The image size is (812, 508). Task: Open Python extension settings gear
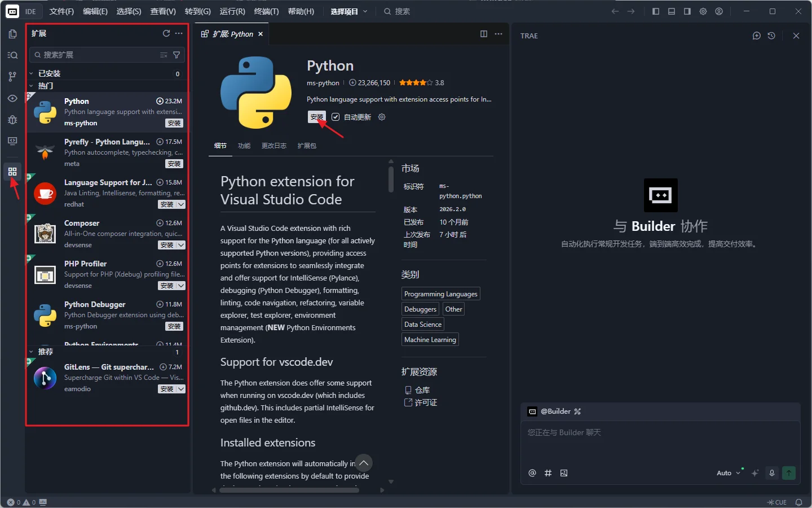click(382, 117)
